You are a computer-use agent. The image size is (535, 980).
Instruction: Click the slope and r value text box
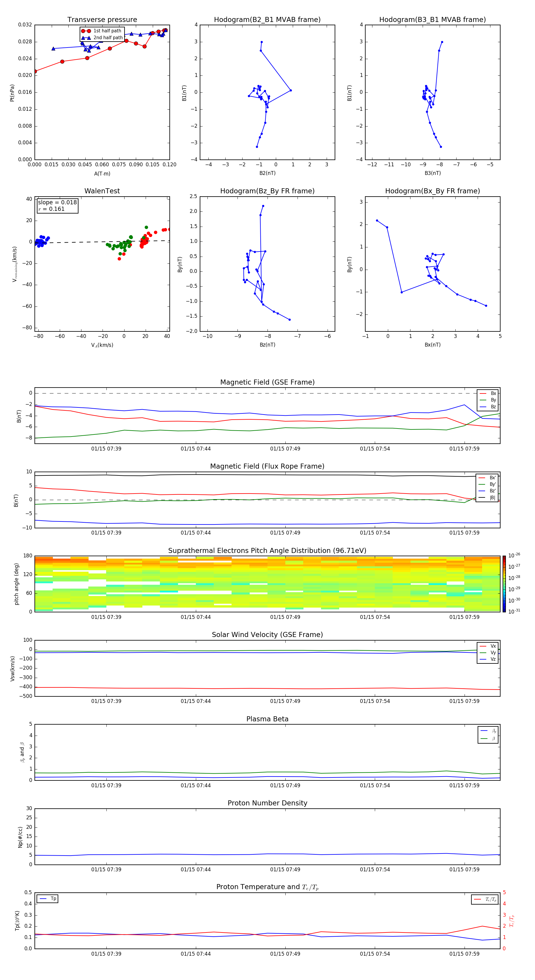57,206
